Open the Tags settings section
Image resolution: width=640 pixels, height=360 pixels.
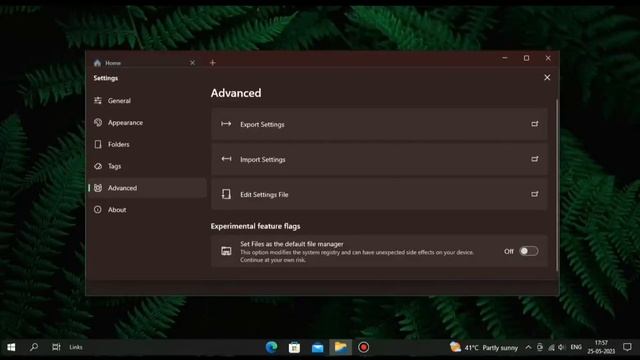point(147,166)
